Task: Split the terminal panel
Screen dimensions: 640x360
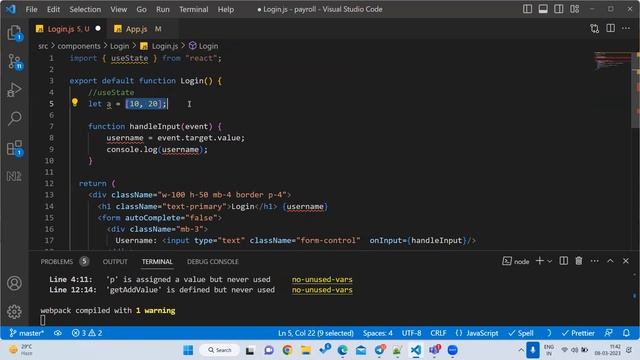Action: pyautogui.click(x=564, y=261)
